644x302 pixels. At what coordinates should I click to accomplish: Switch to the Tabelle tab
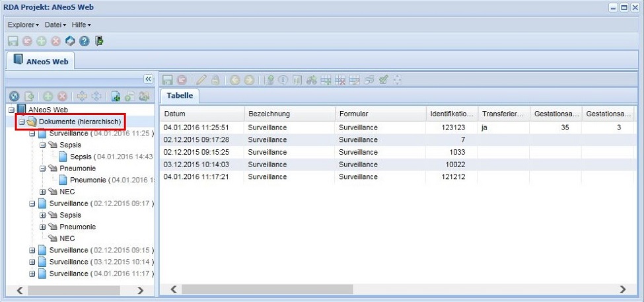pyautogui.click(x=180, y=96)
